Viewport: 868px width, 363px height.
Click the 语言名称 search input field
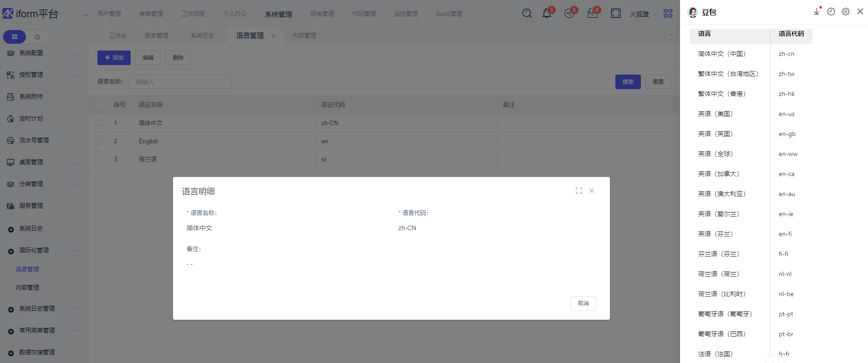pos(180,82)
